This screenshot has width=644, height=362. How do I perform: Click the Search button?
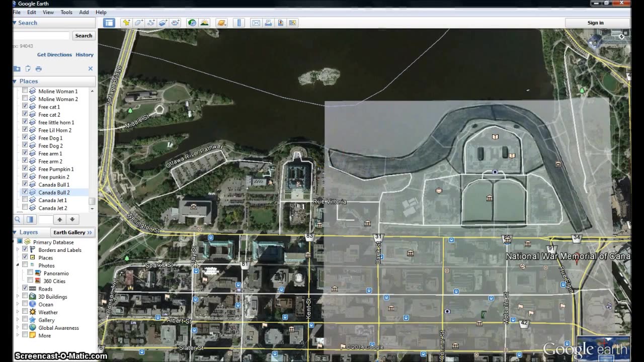point(84,36)
